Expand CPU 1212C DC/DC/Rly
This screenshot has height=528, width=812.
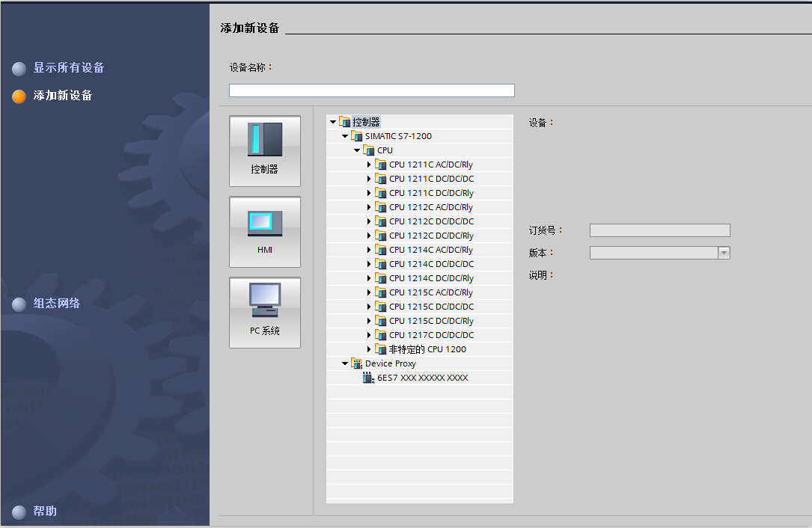click(x=369, y=236)
